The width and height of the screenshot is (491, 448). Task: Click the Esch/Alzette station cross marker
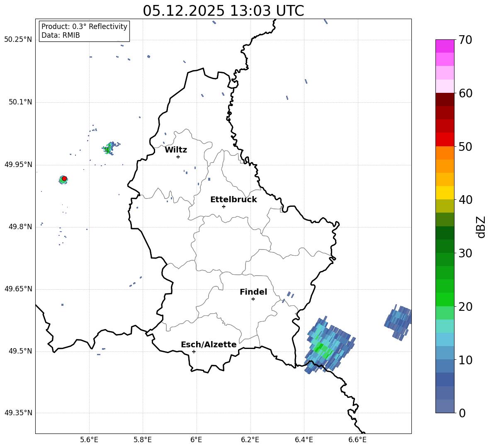click(194, 351)
